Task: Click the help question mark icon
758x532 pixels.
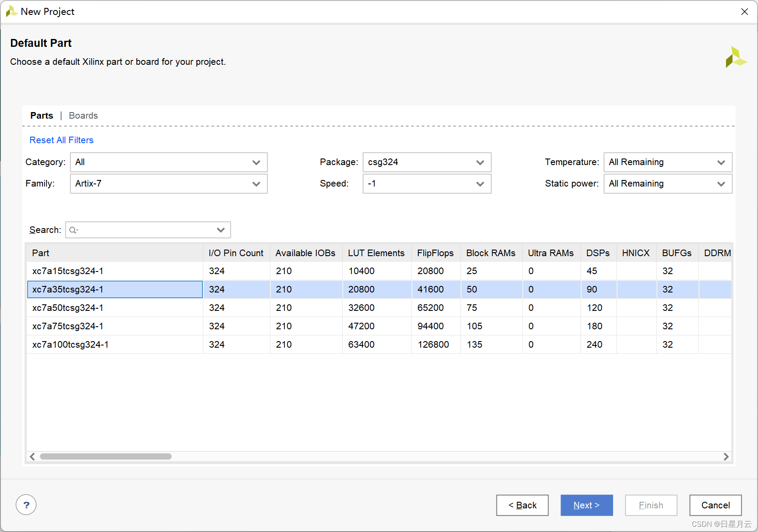Action: coord(26,505)
